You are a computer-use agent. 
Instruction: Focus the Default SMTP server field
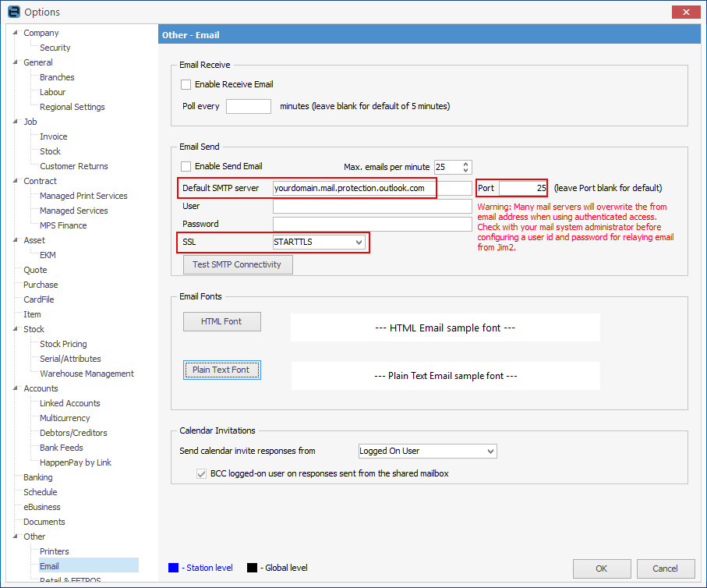click(x=373, y=188)
